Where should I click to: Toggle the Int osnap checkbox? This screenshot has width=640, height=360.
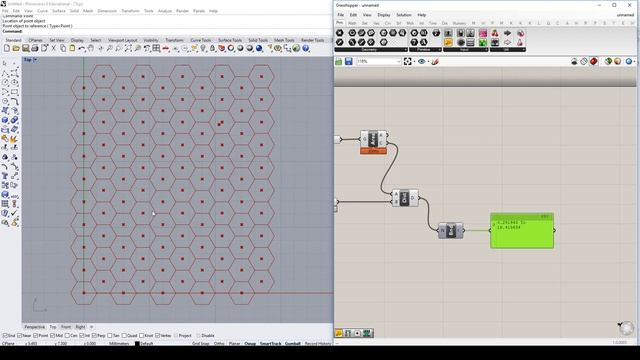(82, 336)
